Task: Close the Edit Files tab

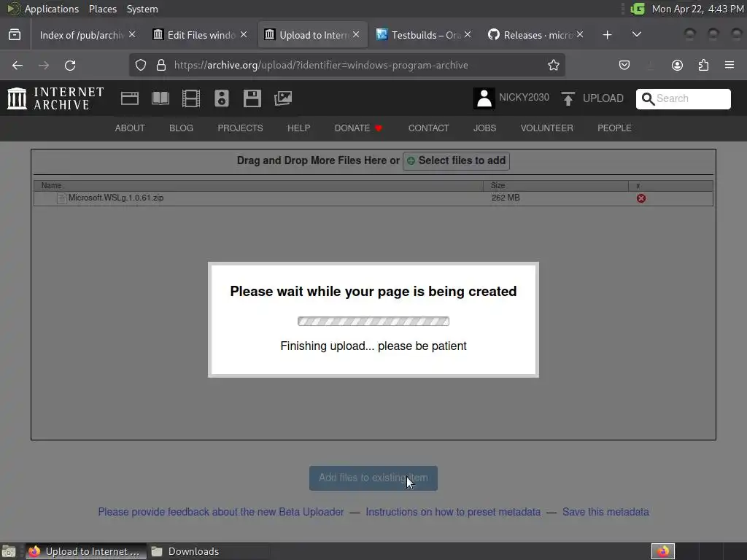Action: [x=244, y=35]
